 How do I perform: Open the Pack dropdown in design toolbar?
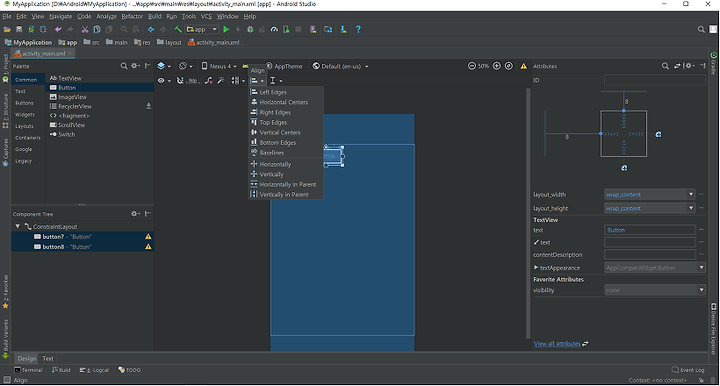(x=237, y=81)
